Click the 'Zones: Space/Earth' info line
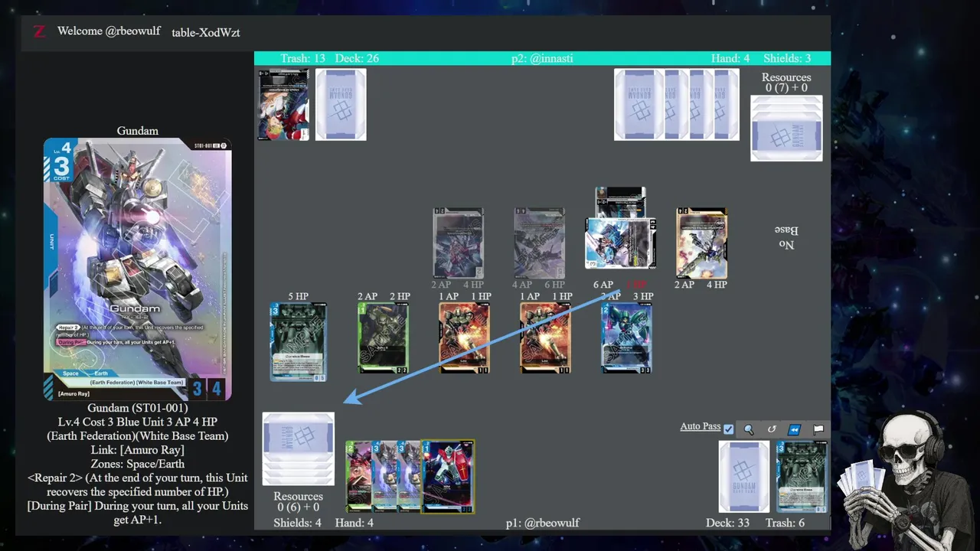The width and height of the screenshot is (980, 551). pyautogui.click(x=138, y=464)
